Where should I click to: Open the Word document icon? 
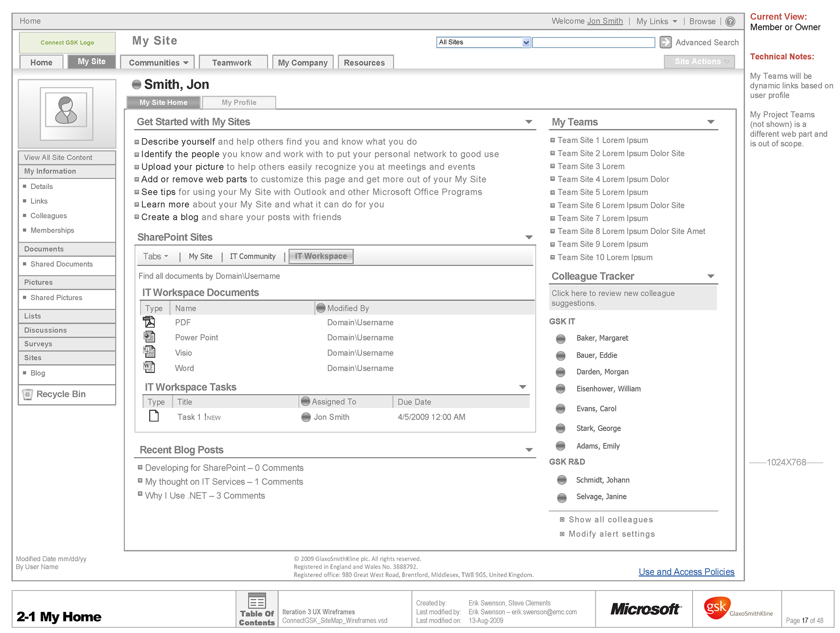click(x=149, y=367)
